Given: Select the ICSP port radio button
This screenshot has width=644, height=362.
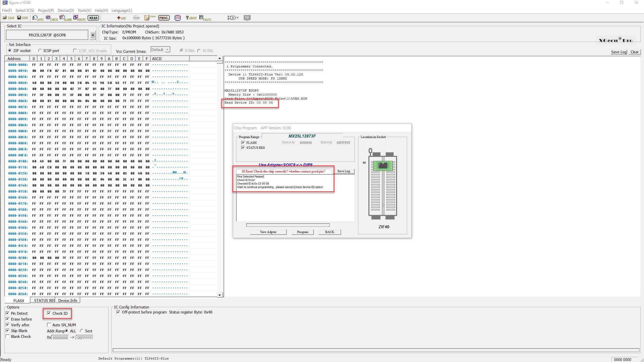Looking at the screenshot, I should [x=40, y=51].
